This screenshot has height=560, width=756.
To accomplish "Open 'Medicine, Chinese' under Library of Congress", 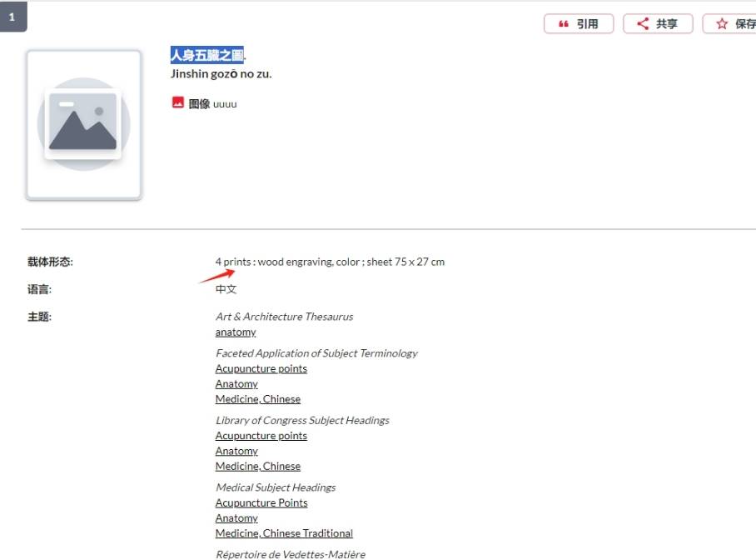I will (x=258, y=467).
